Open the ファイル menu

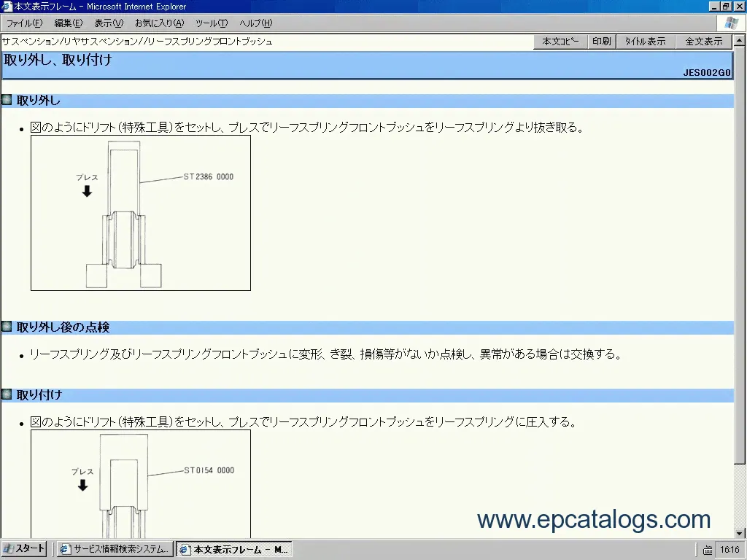point(25,23)
